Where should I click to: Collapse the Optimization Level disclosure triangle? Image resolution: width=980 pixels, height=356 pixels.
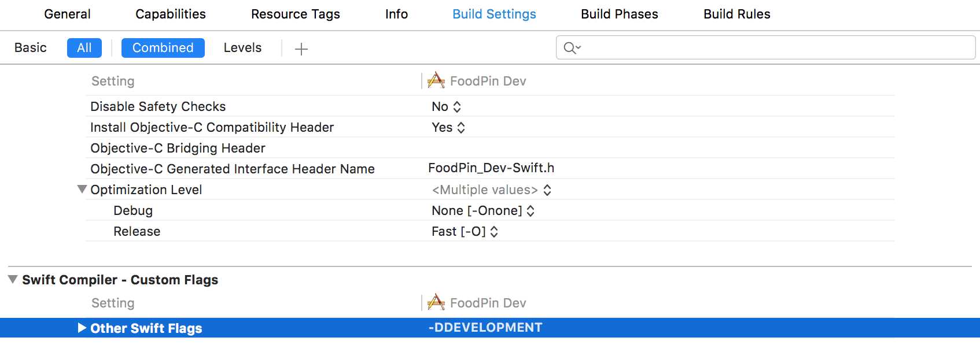point(82,189)
